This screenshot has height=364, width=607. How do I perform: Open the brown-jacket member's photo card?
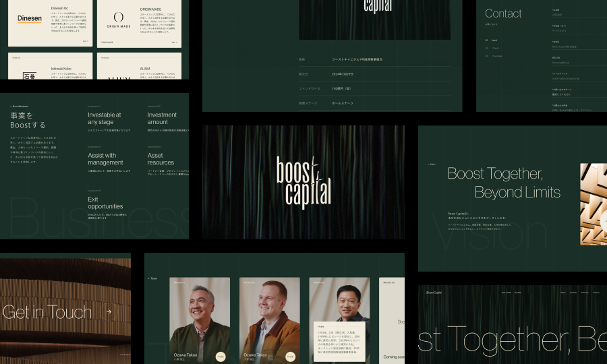click(269, 320)
